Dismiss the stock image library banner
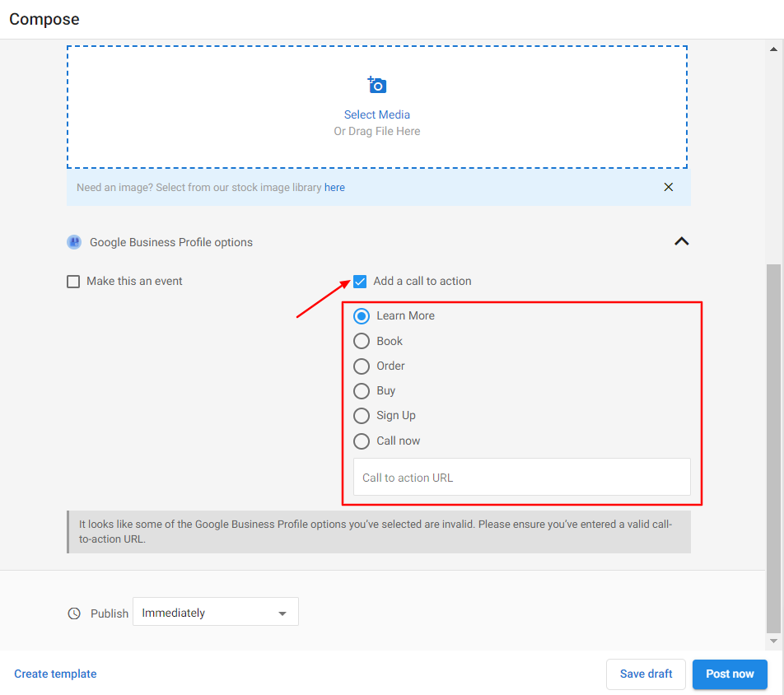The width and height of the screenshot is (784, 695). tap(668, 187)
